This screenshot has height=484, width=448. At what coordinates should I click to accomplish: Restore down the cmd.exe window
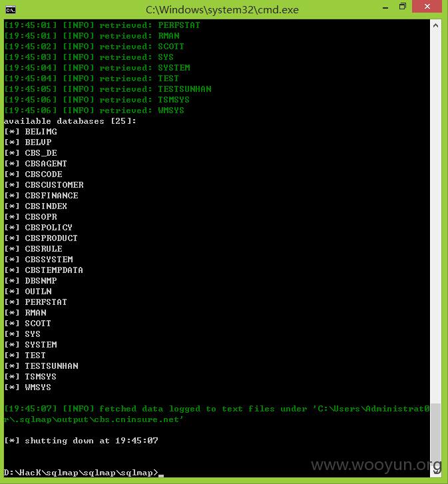coord(402,7)
